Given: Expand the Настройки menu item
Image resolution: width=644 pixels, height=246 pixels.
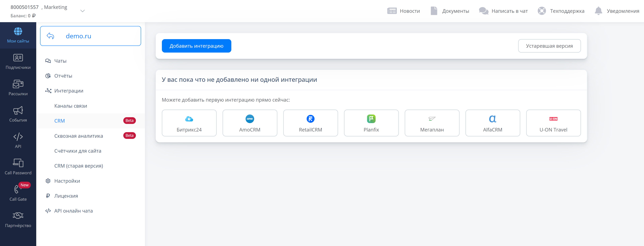Looking at the screenshot, I should pyautogui.click(x=67, y=181).
